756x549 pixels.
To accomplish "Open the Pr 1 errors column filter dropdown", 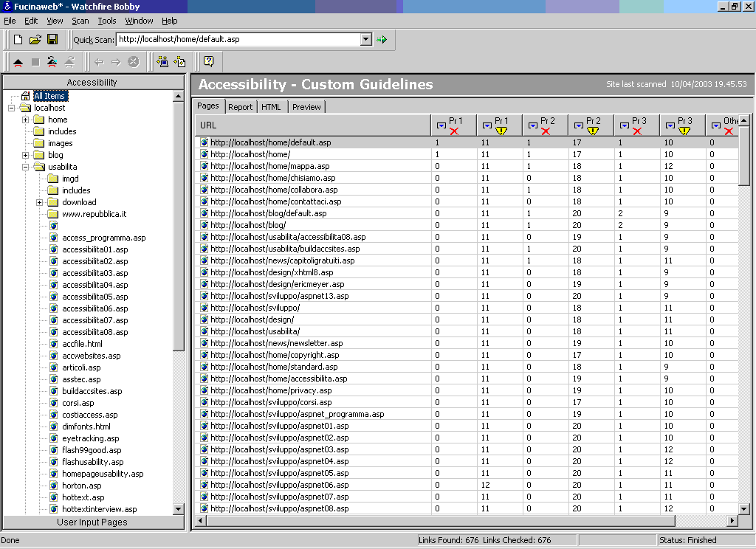I will 441,125.
